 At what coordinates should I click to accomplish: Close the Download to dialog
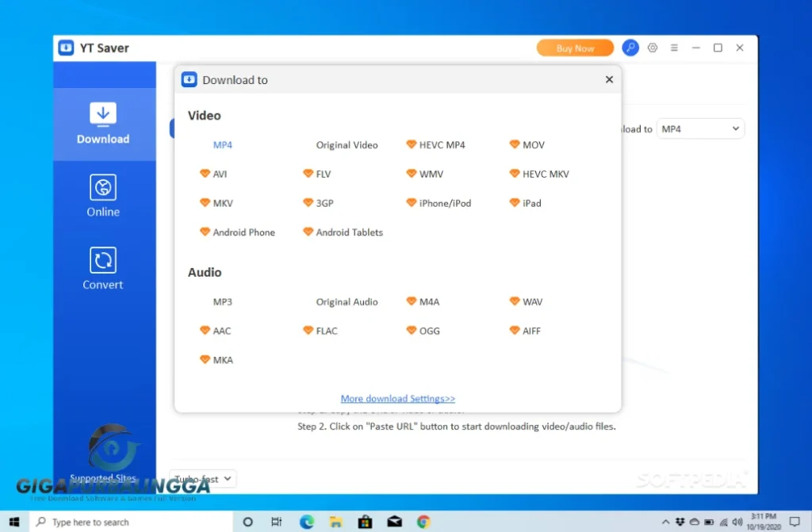[x=609, y=79]
